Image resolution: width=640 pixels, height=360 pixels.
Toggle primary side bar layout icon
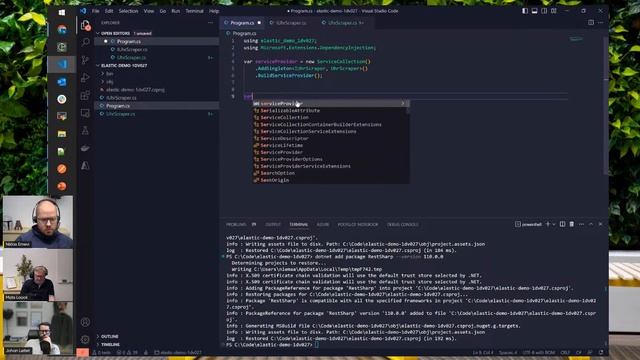point(525,11)
